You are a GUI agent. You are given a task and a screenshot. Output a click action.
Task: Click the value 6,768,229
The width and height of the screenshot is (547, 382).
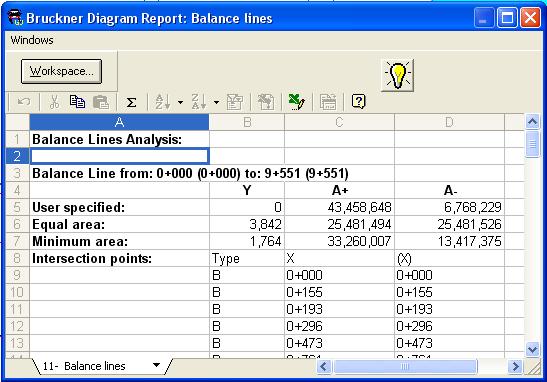(473, 208)
